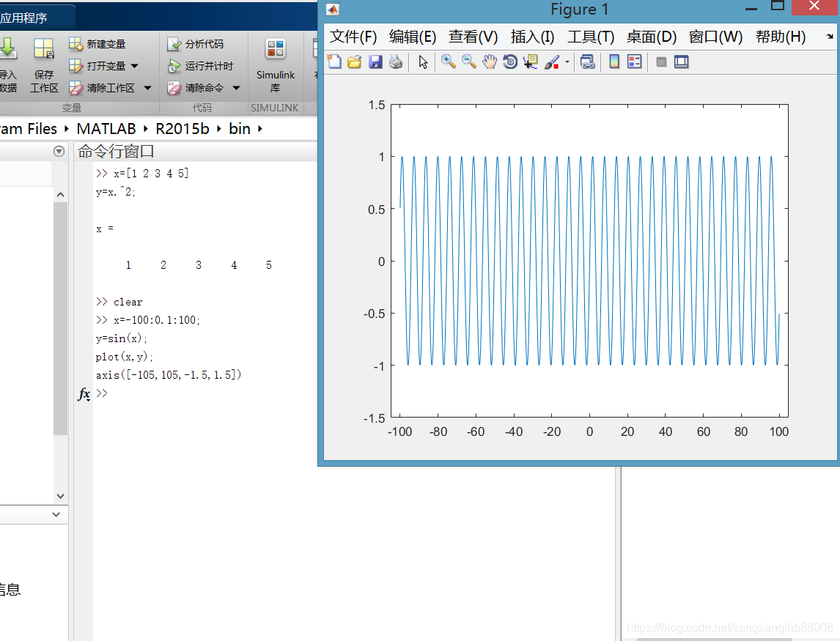Click Show Plot Tools and Dock Figure
The image size is (840, 641).
click(x=682, y=62)
